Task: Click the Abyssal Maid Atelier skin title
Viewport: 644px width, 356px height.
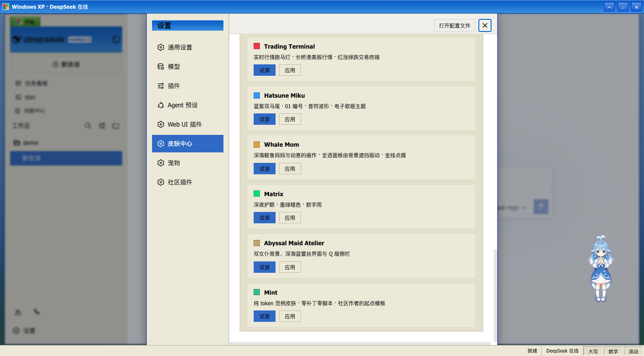Action: [294, 243]
